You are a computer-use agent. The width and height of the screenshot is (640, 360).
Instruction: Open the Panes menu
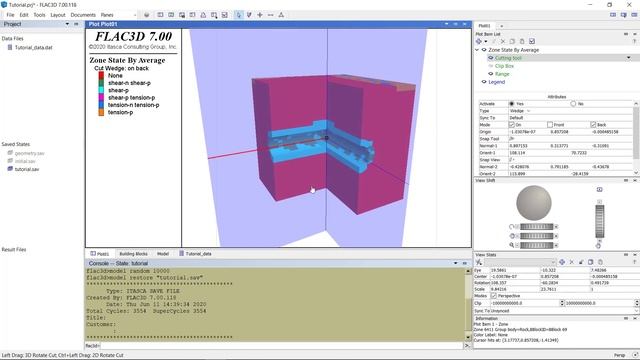coord(107,15)
